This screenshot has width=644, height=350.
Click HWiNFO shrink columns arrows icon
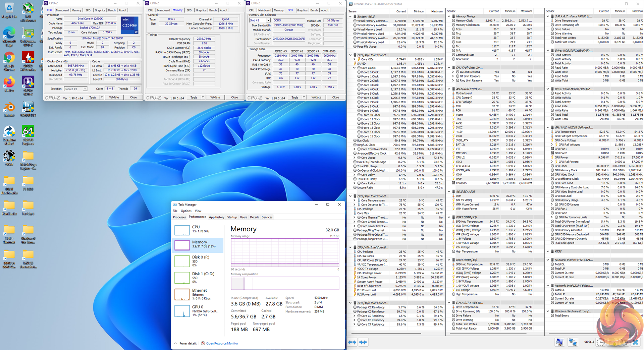coord(363,342)
